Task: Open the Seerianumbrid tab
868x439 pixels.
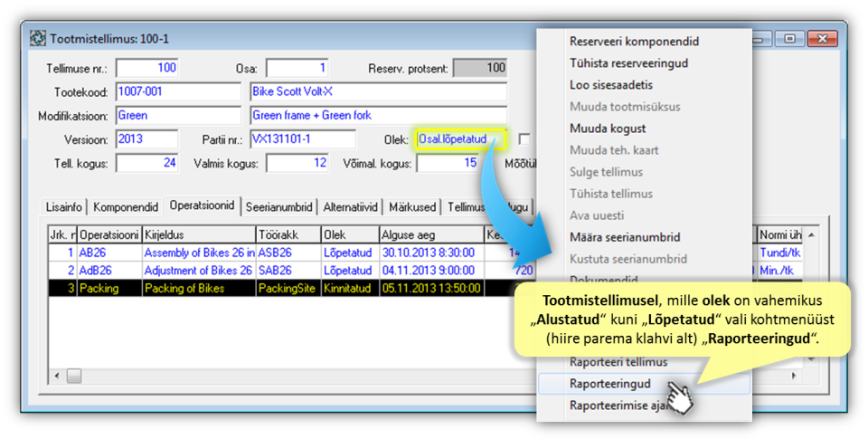Action: [x=280, y=207]
